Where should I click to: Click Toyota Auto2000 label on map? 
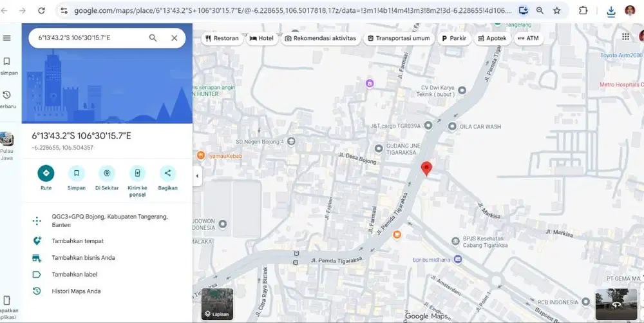pos(621,55)
